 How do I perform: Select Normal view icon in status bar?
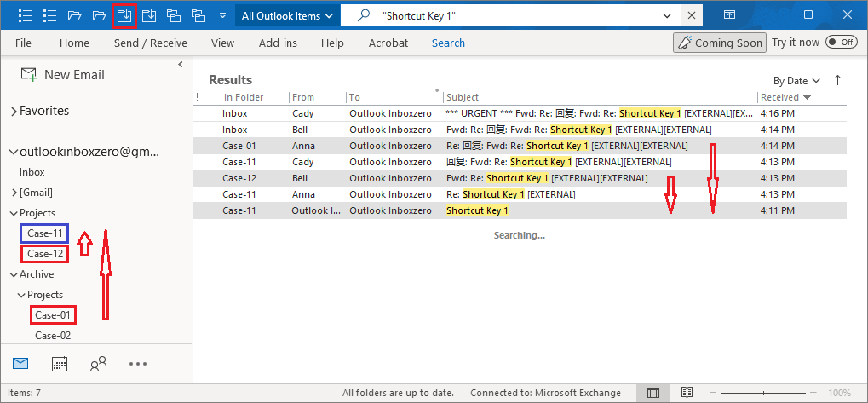coord(653,393)
